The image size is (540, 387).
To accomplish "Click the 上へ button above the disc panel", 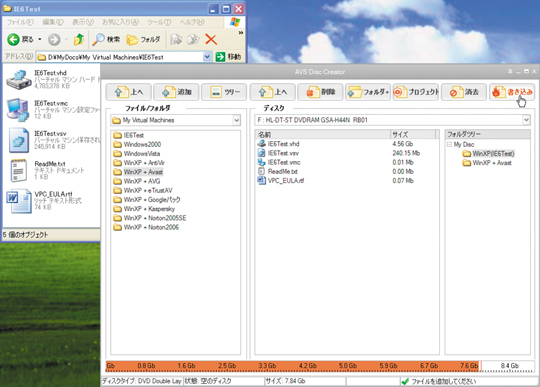I will [x=272, y=92].
